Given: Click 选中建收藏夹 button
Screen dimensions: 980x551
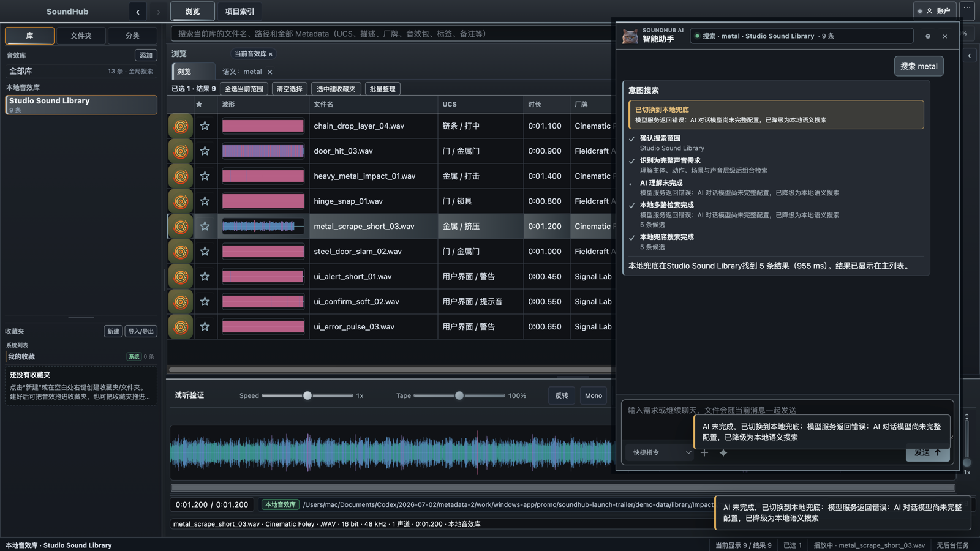Looking at the screenshot, I should click(x=336, y=89).
